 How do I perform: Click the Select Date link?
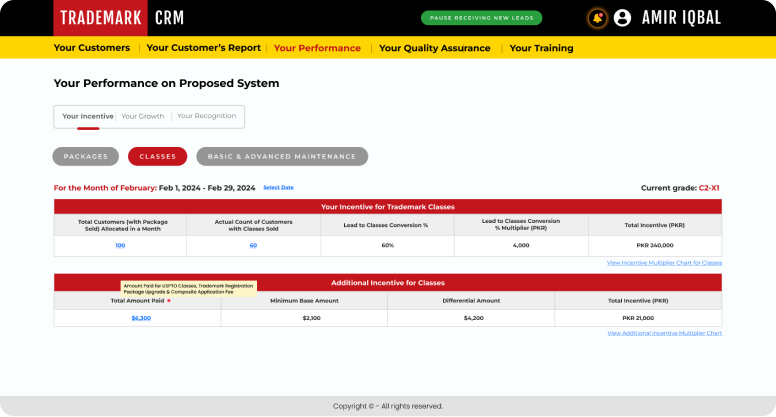(278, 187)
